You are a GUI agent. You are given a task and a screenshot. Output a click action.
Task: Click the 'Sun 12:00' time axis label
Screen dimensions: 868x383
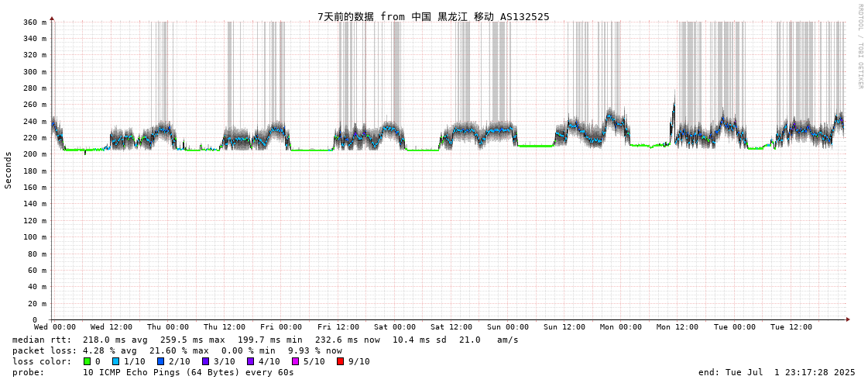(x=564, y=327)
